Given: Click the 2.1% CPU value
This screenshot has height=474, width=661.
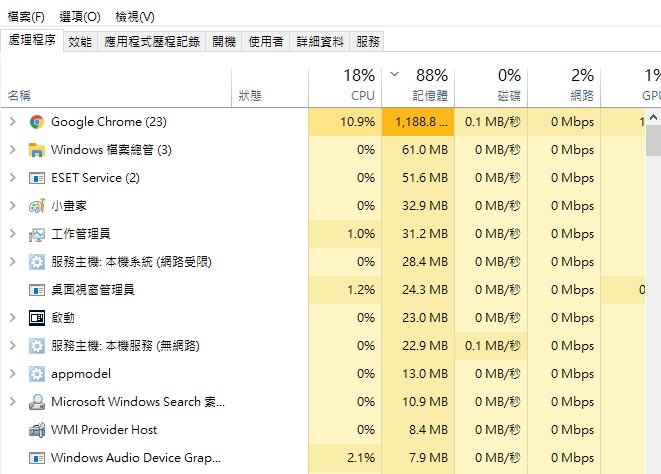Looking at the screenshot, I should pyautogui.click(x=361, y=458).
